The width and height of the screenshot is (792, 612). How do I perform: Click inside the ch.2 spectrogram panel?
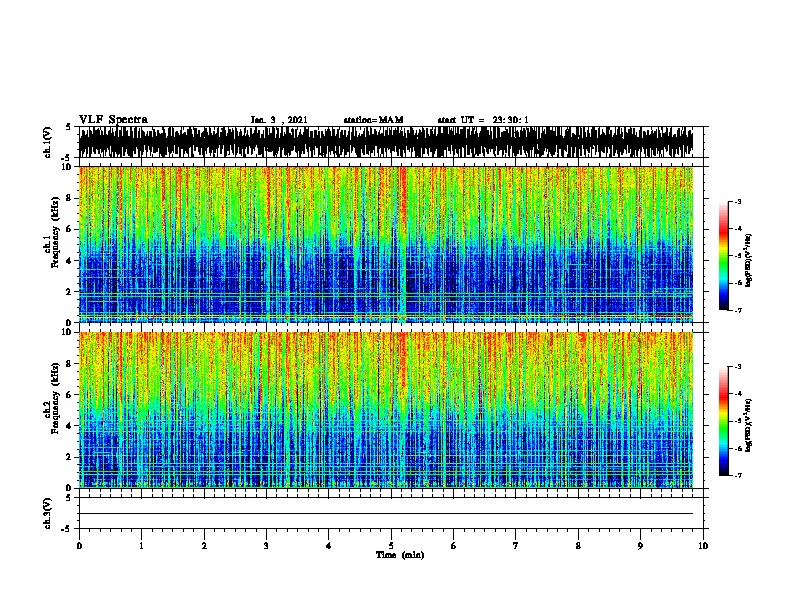(x=386, y=410)
